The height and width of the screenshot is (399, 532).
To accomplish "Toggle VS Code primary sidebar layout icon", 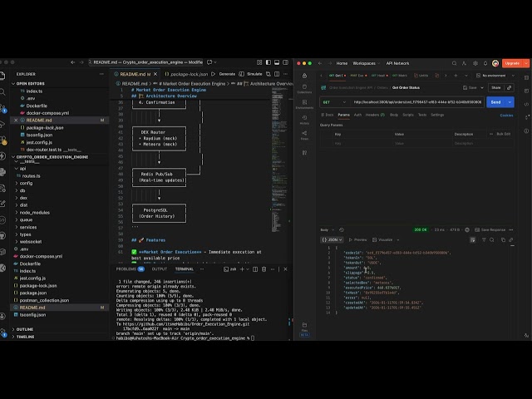I will pyautogui.click(x=268, y=62).
